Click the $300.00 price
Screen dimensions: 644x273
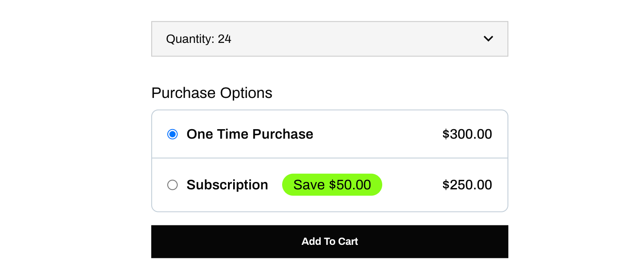click(467, 134)
